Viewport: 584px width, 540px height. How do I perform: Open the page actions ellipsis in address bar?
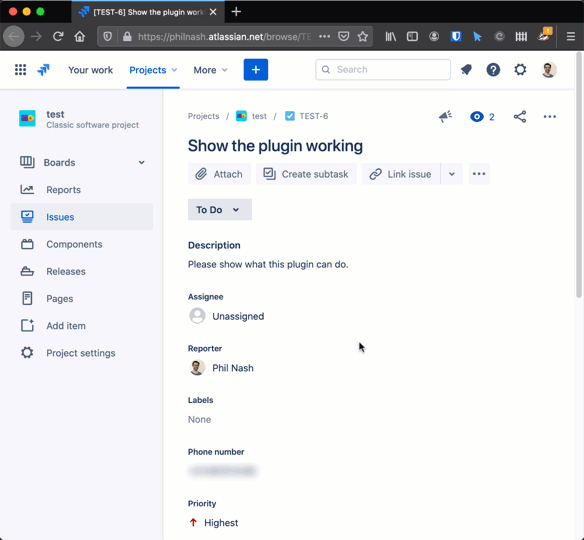pyautogui.click(x=324, y=36)
